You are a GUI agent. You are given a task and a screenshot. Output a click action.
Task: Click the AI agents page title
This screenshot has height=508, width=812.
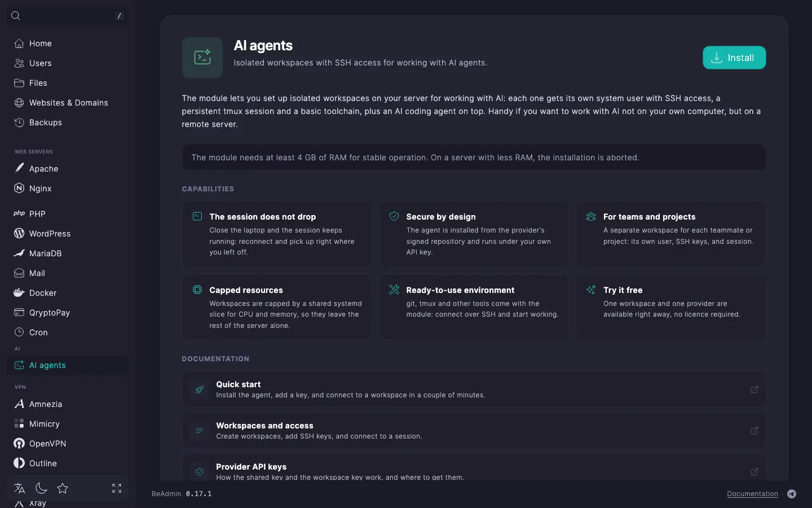click(263, 46)
